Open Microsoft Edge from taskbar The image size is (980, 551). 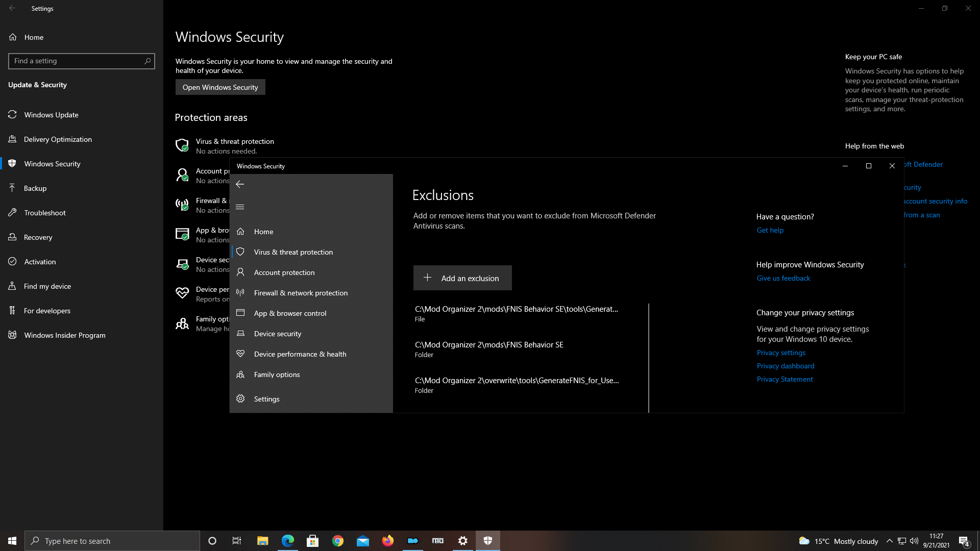coord(287,541)
